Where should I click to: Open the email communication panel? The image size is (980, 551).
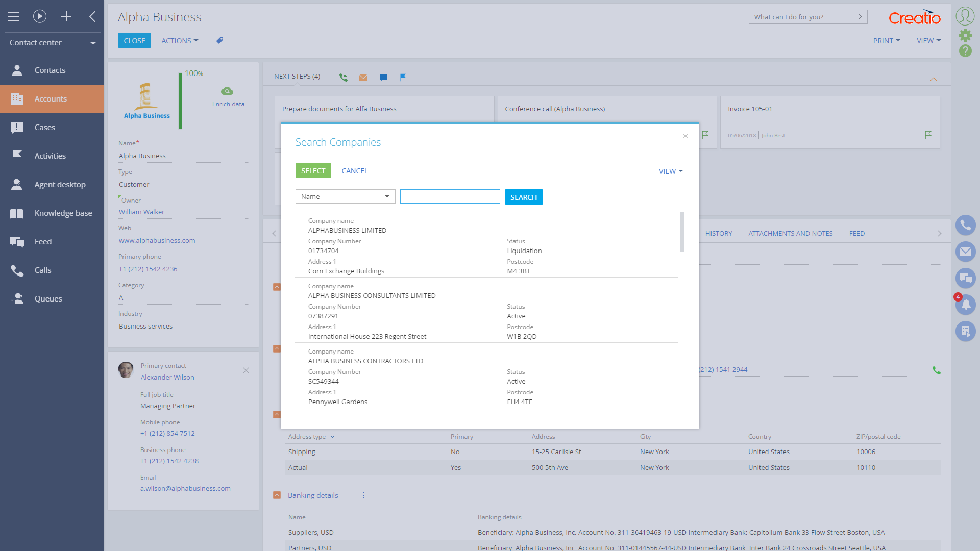click(x=965, y=252)
